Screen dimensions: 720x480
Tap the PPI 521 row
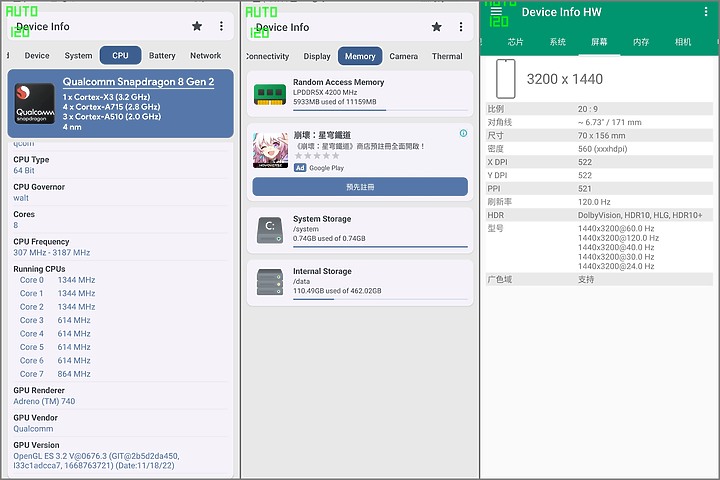599,188
